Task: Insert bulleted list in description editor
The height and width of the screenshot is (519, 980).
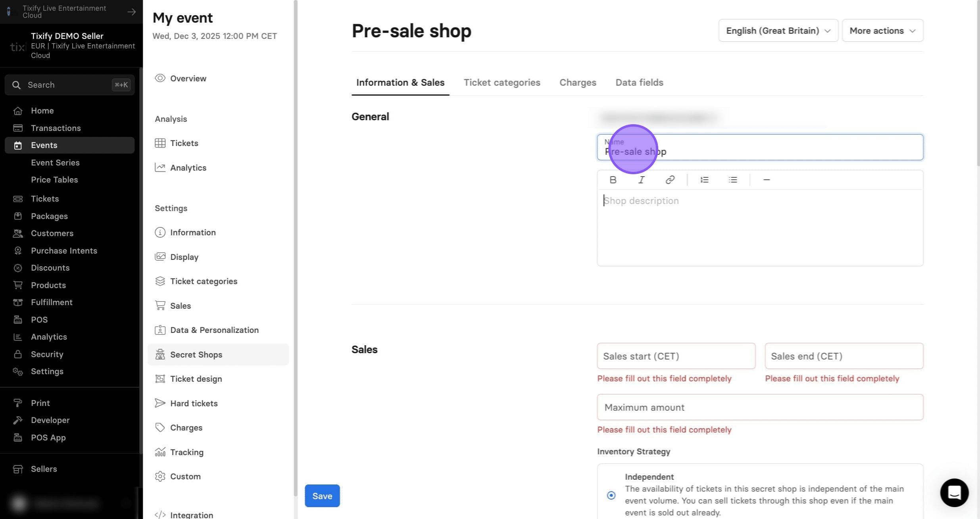Action: coord(733,180)
